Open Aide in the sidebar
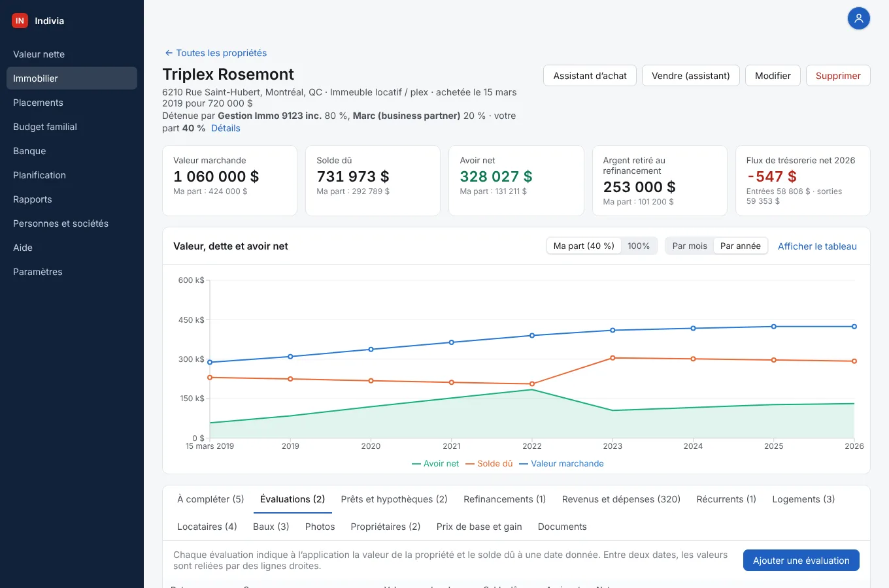Viewport: 889px width, 588px height. [72, 248]
